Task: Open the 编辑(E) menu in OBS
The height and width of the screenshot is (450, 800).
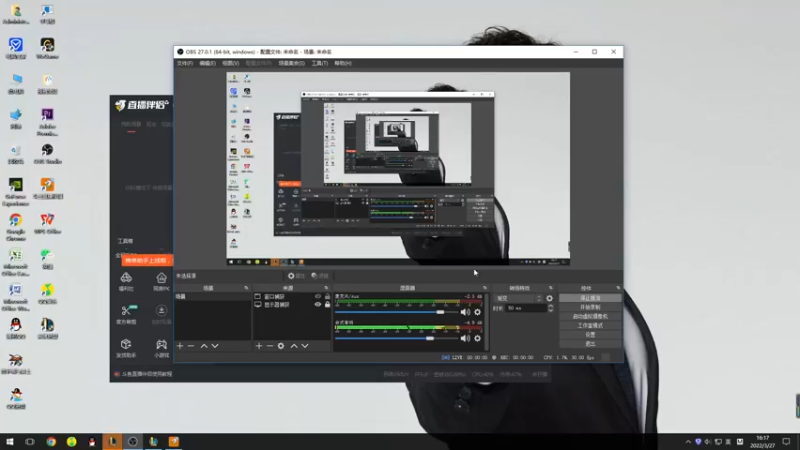Action: (x=207, y=63)
